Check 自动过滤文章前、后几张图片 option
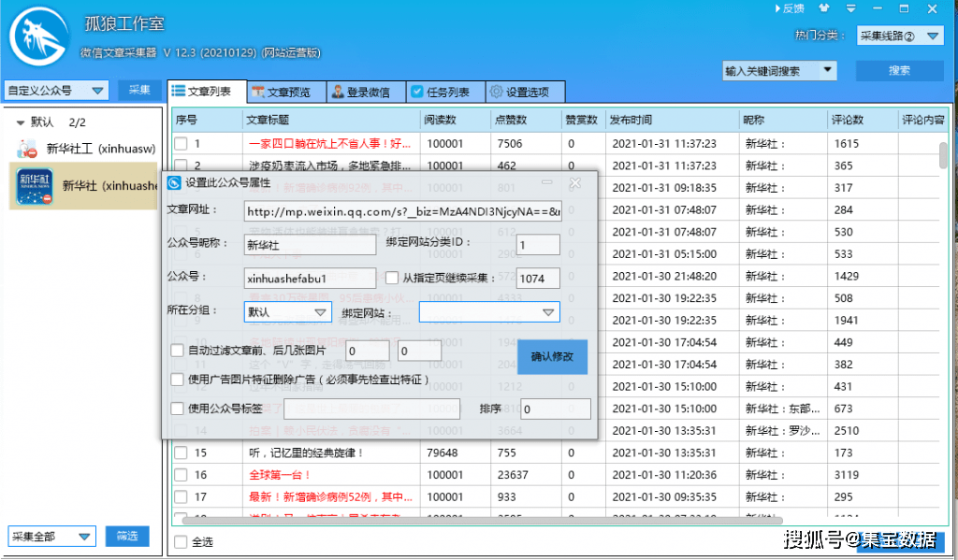This screenshot has height=560, width=958. click(178, 351)
